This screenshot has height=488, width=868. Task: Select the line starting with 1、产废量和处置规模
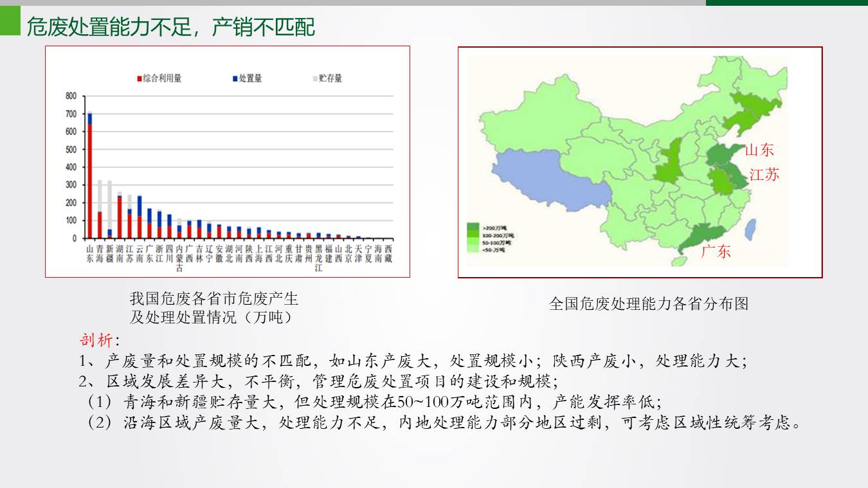pyautogui.click(x=412, y=361)
